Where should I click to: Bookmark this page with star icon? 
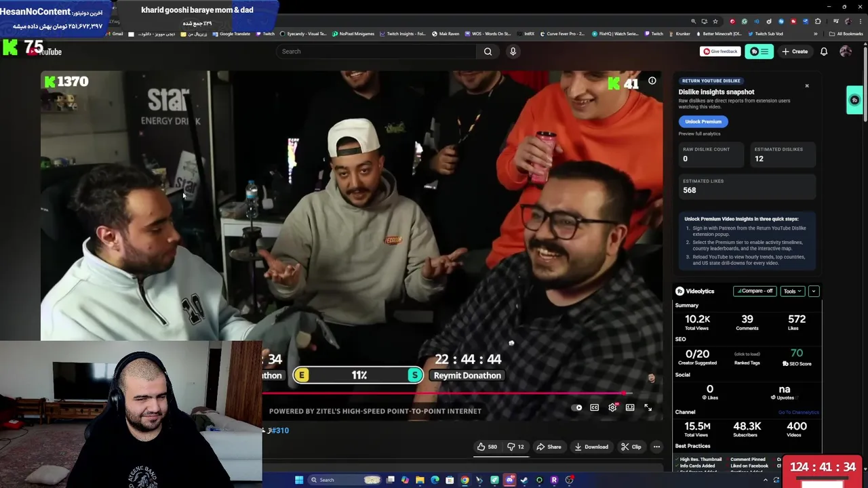pyautogui.click(x=715, y=21)
